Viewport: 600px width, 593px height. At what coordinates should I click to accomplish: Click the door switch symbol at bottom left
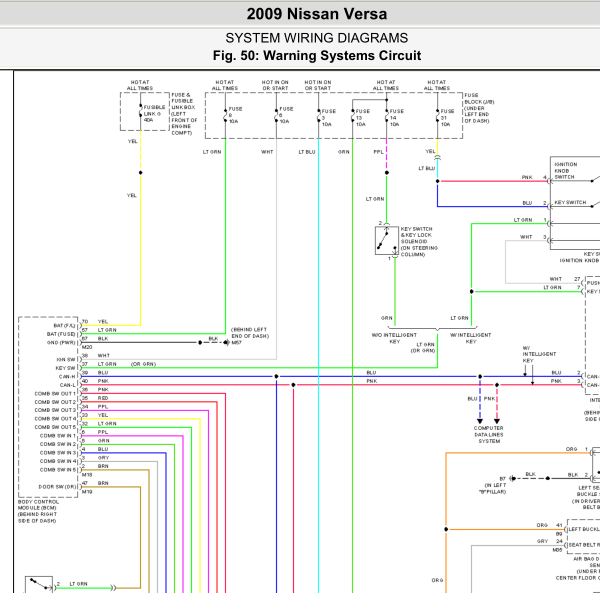[x=39, y=585]
